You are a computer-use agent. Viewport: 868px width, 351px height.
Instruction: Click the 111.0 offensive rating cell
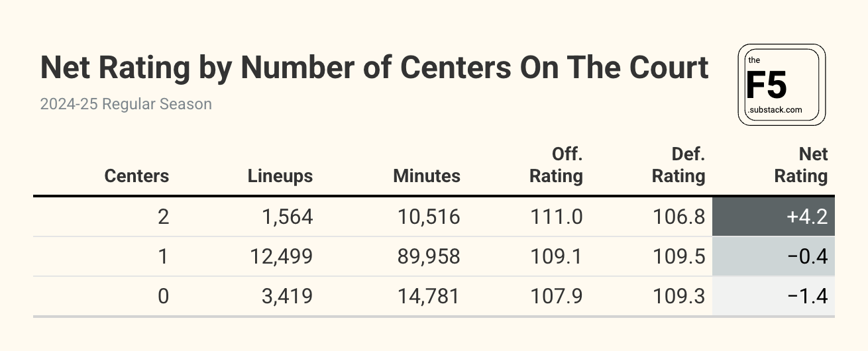pos(557,217)
